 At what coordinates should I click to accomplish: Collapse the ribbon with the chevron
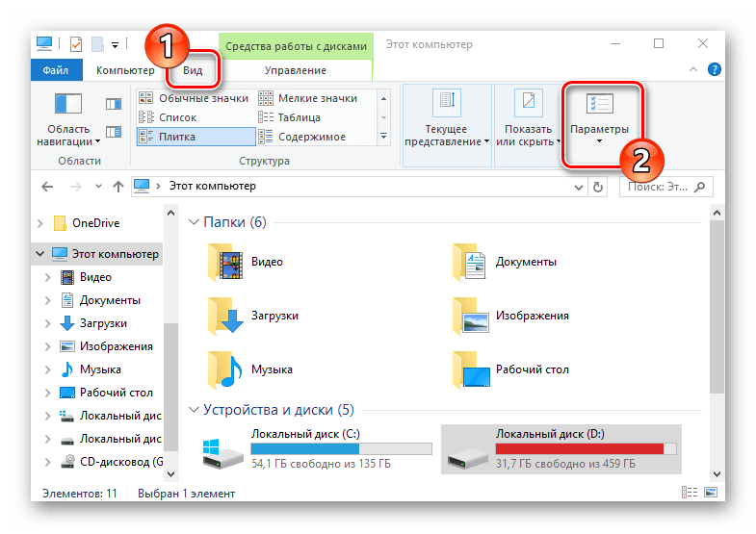pos(693,69)
